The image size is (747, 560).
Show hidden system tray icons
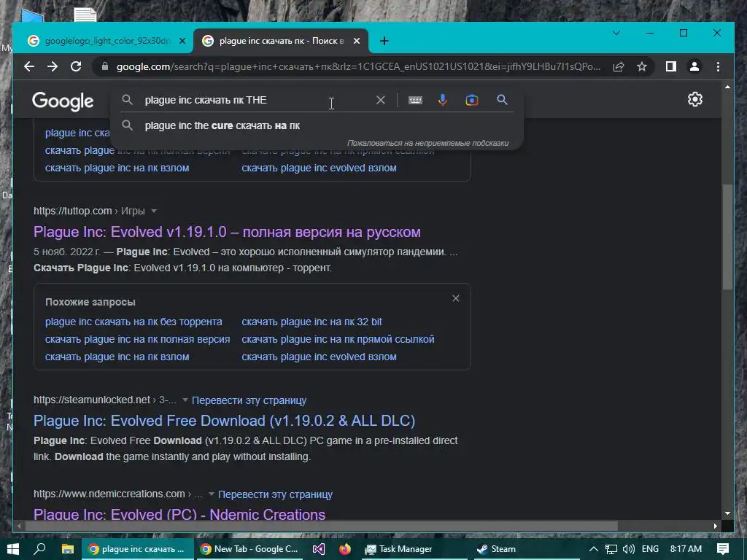[x=593, y=549]
